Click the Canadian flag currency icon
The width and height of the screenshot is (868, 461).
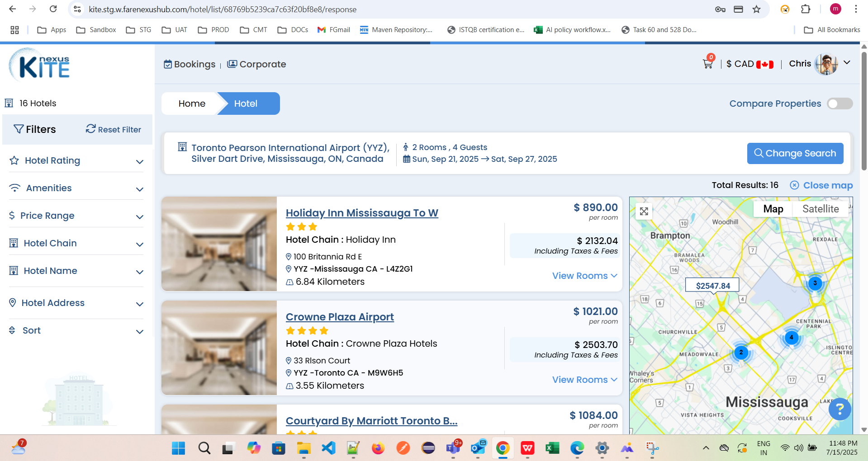point(765,64)
